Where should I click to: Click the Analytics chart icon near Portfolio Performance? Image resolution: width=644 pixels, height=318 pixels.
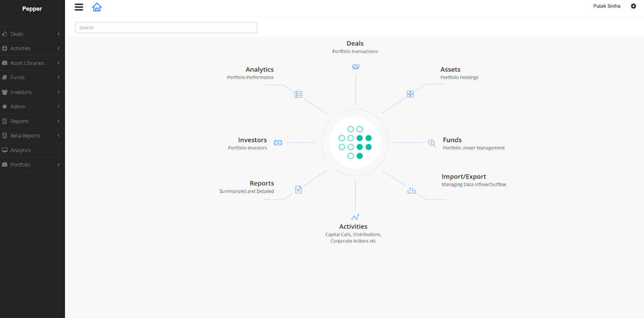coord(299,94)
